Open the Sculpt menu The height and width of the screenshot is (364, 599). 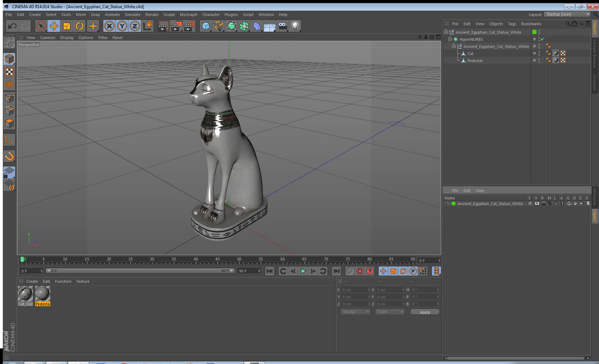[169, 15]
